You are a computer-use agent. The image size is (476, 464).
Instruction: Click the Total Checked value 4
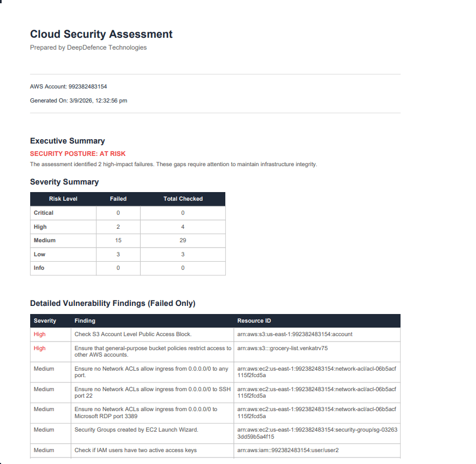click(183, 227)
